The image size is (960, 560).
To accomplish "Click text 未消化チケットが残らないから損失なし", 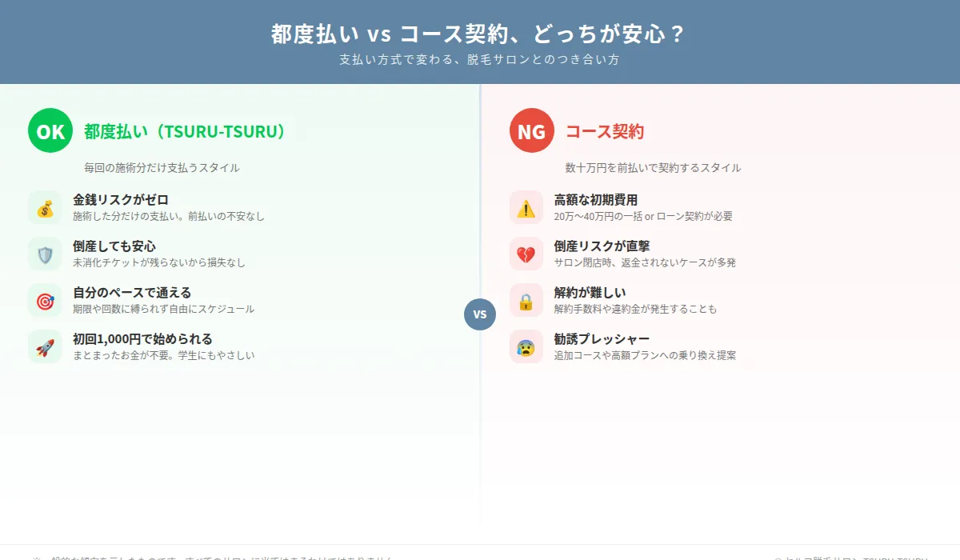I will pos(159,262).
